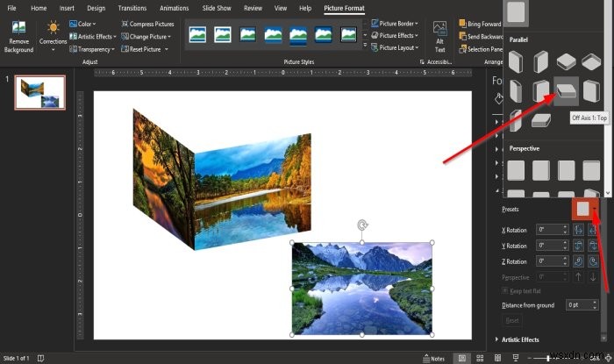
Task: Click the zoom slider handle
Action: coord(548,358)
